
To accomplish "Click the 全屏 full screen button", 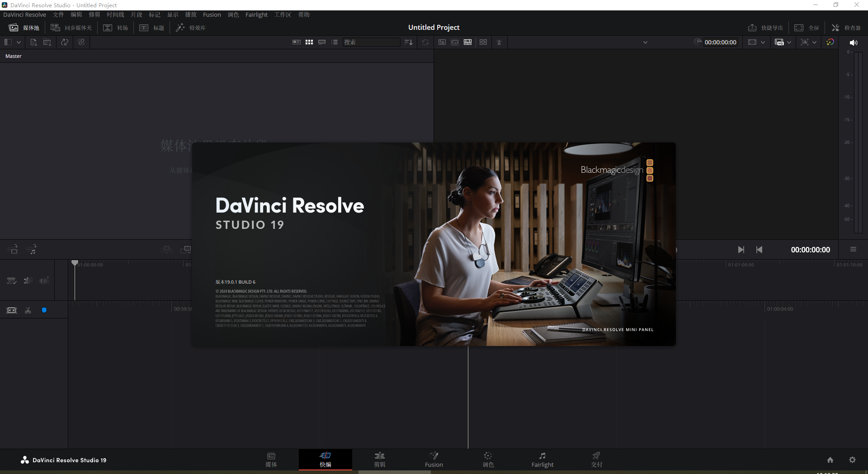I will pos(807,28).
